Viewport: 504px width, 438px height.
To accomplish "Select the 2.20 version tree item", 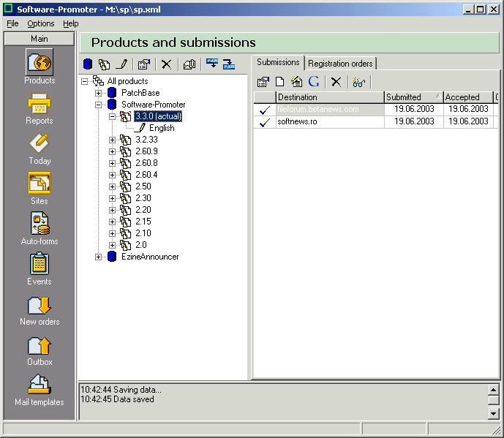I will [x=143, y=210].
